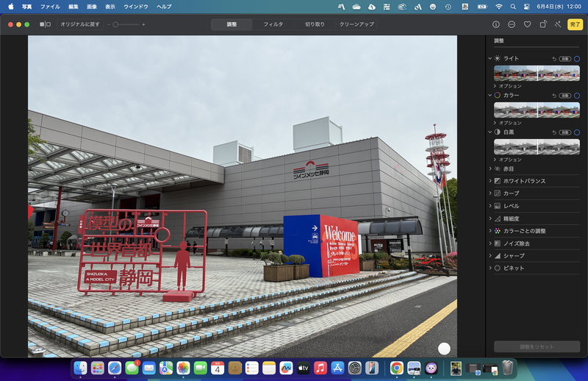Click the yellow 完了 button

coord(575,24)
